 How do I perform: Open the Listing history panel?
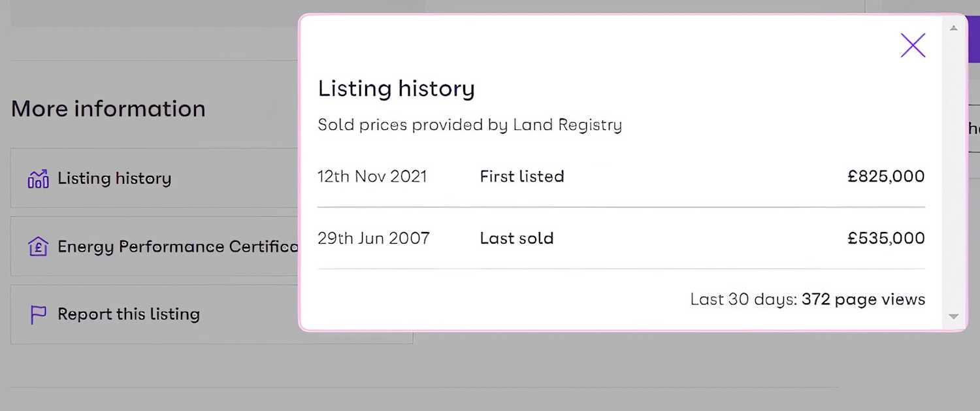(x=114, y=178)
